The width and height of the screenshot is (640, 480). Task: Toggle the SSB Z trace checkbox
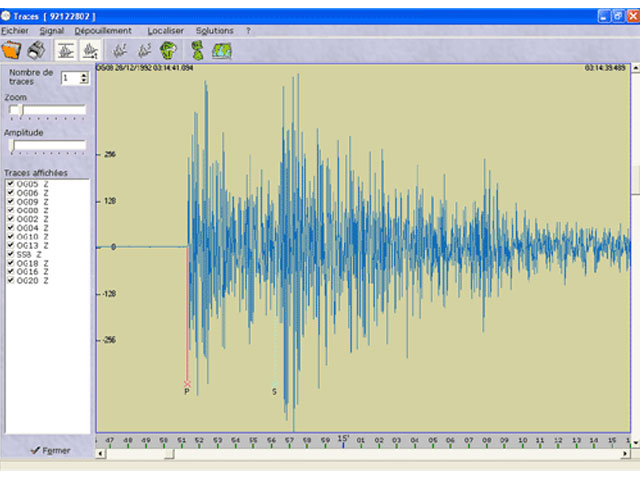pos(10,254)
